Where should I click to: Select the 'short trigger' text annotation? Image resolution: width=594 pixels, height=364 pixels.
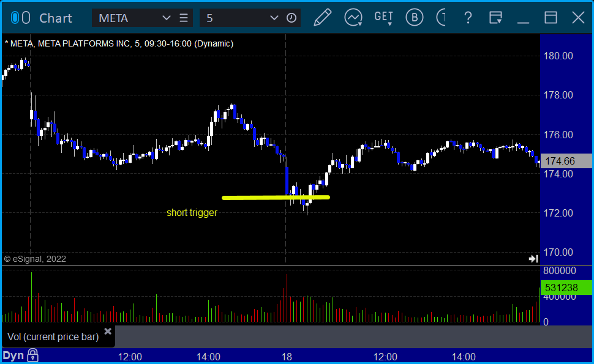coord(192,213)
